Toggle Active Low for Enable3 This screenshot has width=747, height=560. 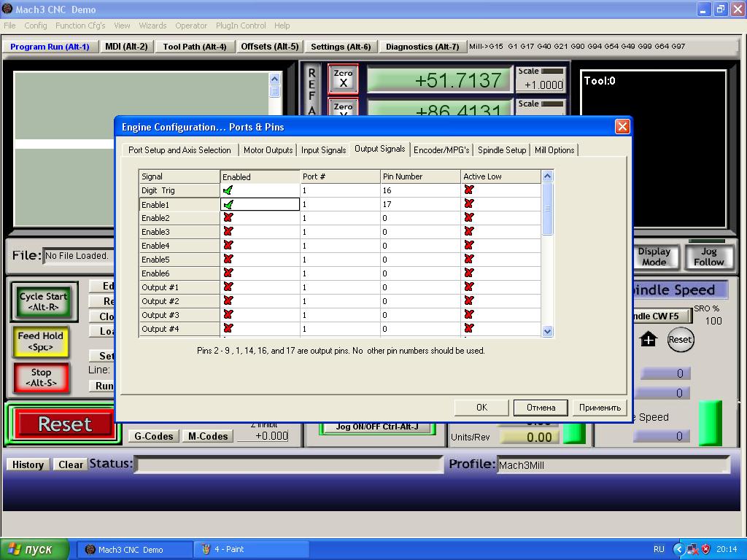click(x=469, y=231)
